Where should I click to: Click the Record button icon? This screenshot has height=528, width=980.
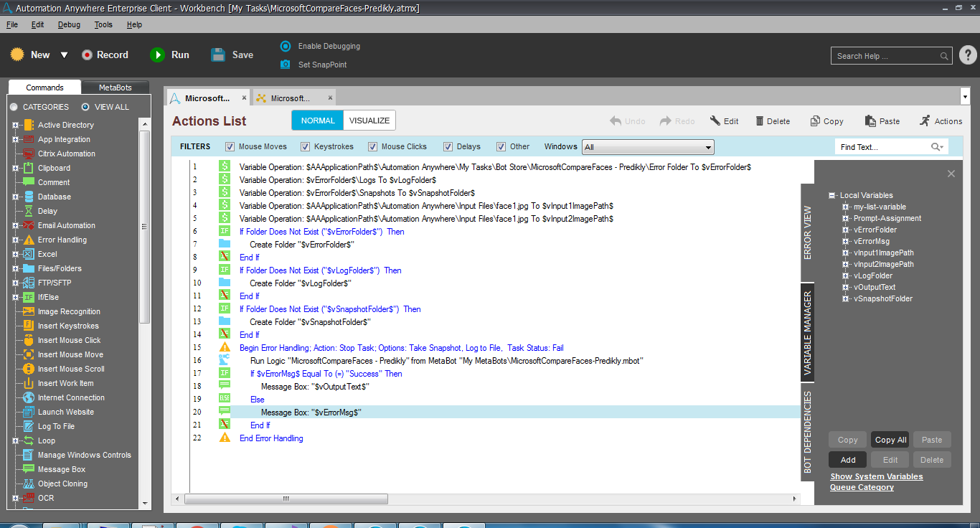pyautogui.click(x=87, y=55)
